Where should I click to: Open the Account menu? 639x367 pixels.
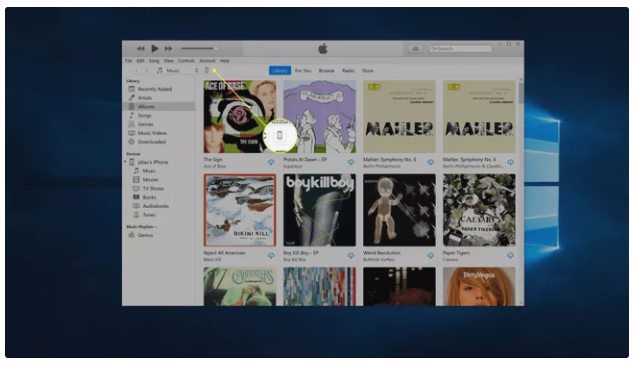tap(207, 61)
